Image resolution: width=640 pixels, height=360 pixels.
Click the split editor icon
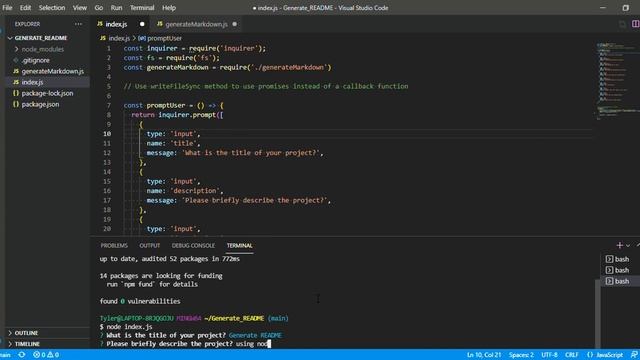click(636, 24)
